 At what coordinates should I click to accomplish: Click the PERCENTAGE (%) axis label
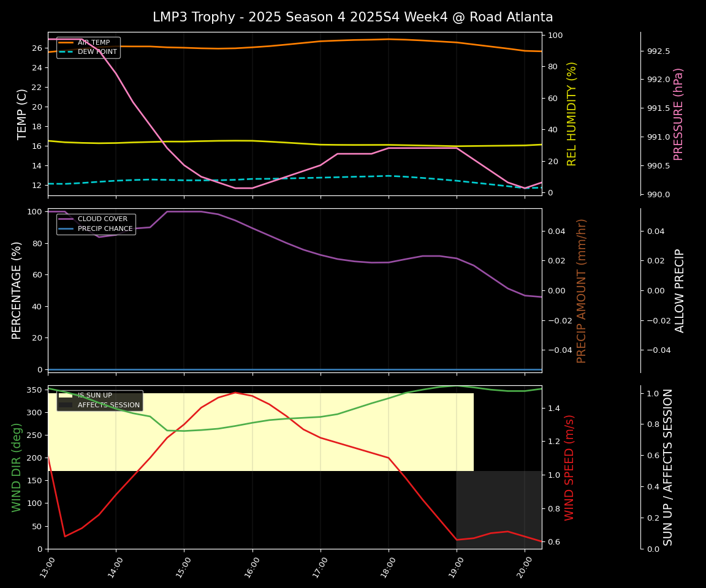(17, 290)
